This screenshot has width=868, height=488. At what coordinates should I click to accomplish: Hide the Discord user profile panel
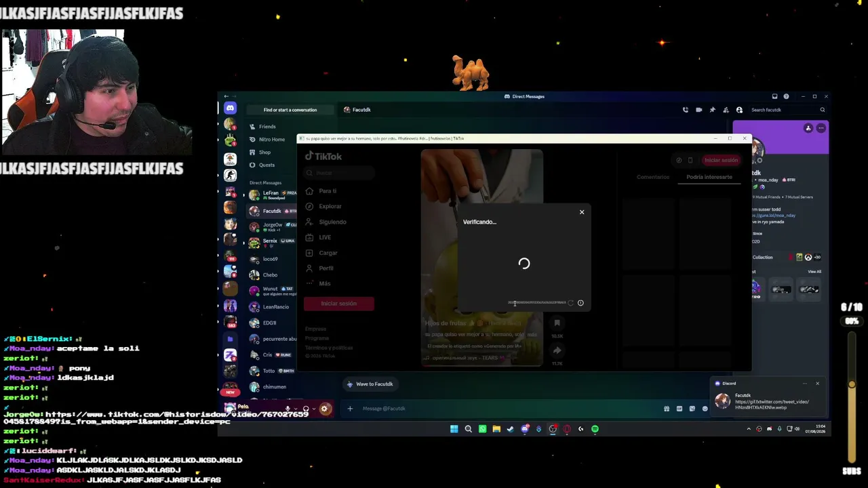(739, 110)
